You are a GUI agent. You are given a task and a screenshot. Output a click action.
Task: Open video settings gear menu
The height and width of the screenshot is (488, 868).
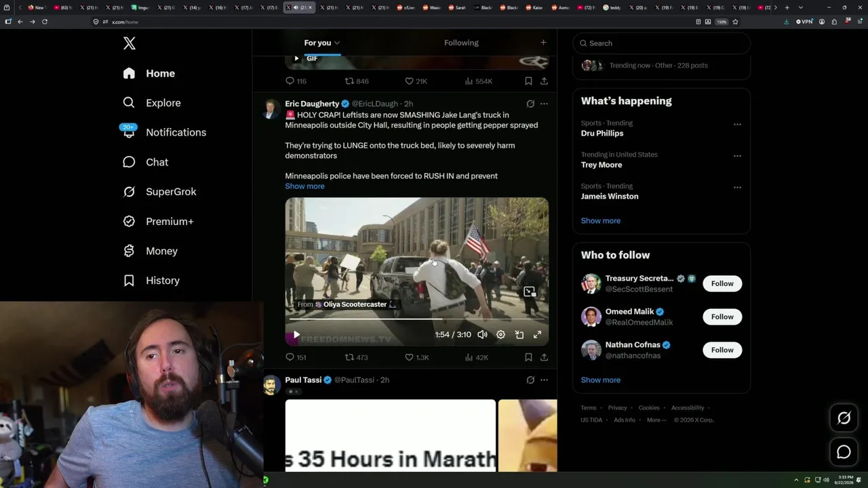pyautogui.click(x=500, y=335)
